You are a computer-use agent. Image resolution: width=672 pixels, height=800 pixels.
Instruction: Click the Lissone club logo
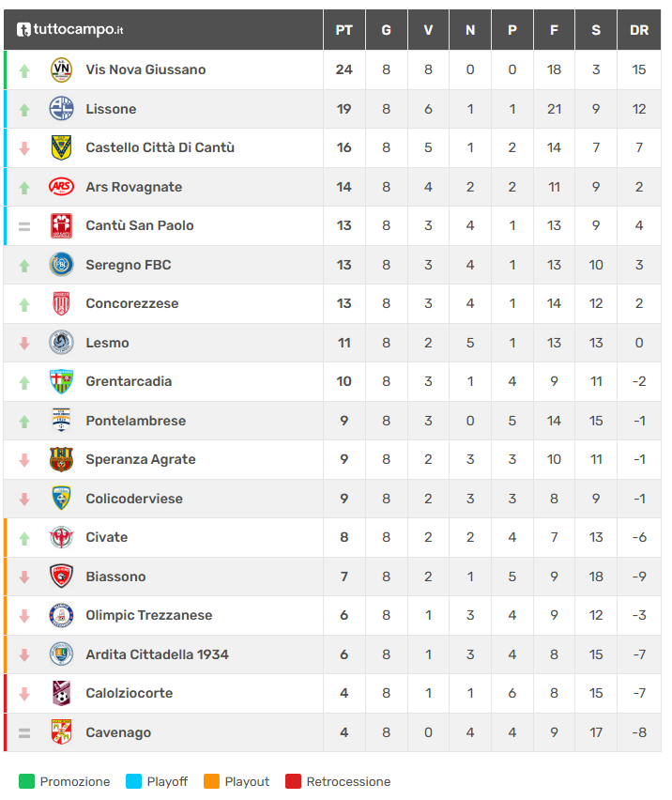point(61,109)
